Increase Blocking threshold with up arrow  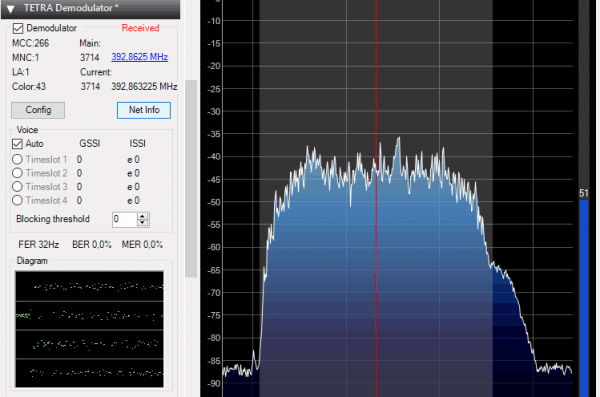pyautogui.click(x=143, y=216)
